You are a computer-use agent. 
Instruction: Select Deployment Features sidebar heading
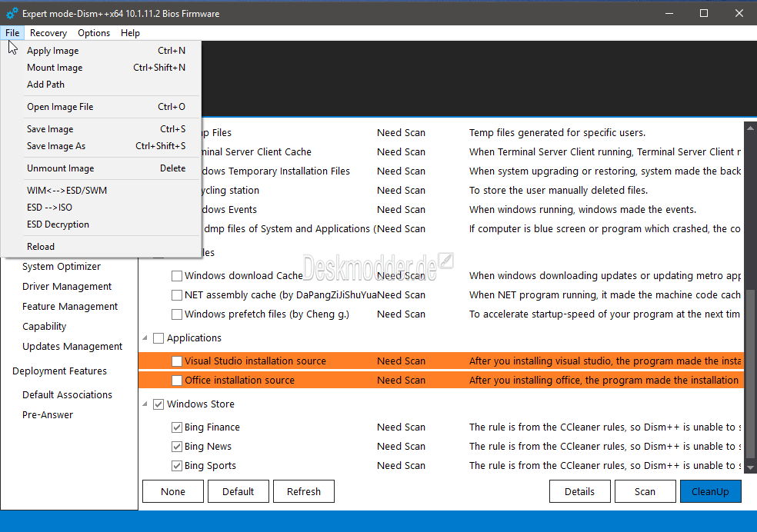(x=59, y=371)
